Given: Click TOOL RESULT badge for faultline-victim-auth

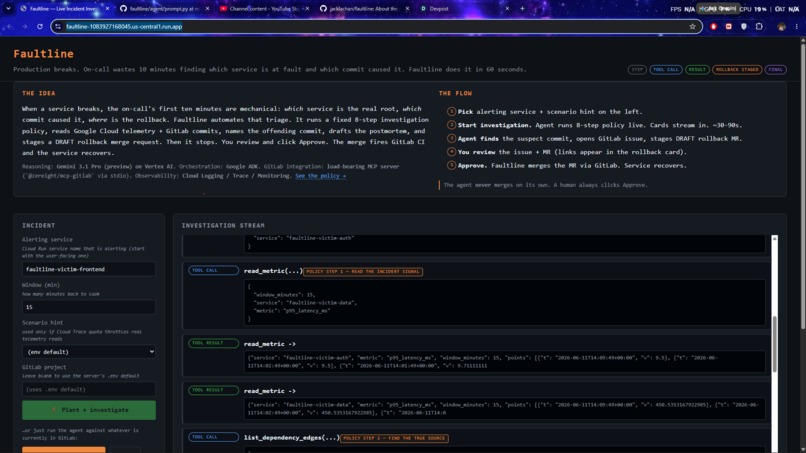Looking at the screenshot, I should tap(213, 343).
